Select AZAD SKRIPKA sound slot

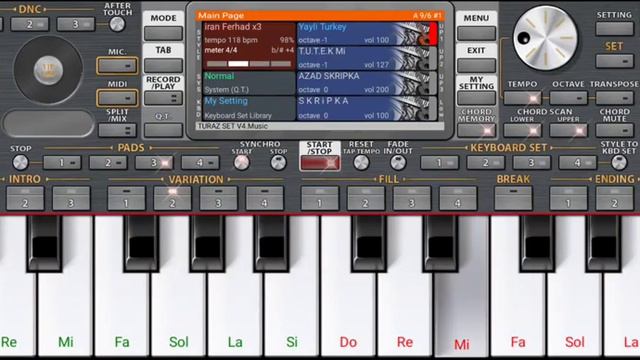click(x=367, y=83)
